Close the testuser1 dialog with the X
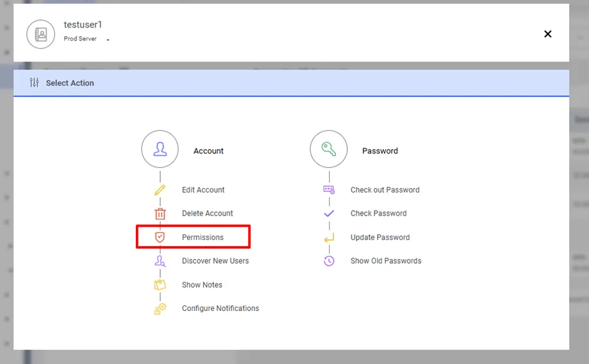589x364 pixels. point(548,34)
